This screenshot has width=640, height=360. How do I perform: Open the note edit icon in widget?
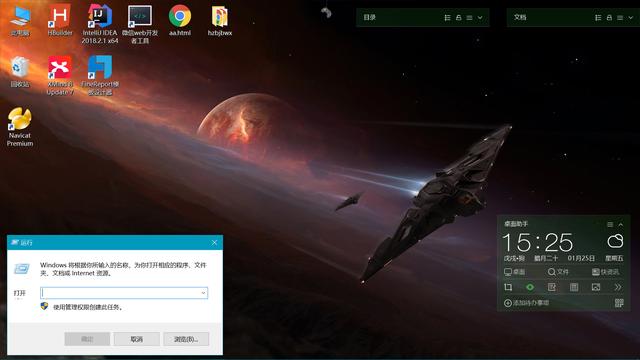(x=552, y=287)
